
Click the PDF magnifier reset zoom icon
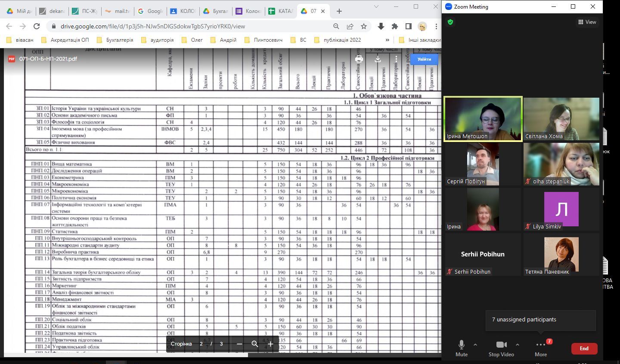(255, 344)
